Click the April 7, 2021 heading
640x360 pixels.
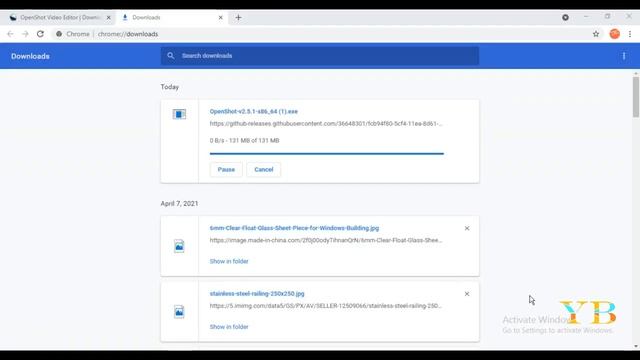(179, 203)
